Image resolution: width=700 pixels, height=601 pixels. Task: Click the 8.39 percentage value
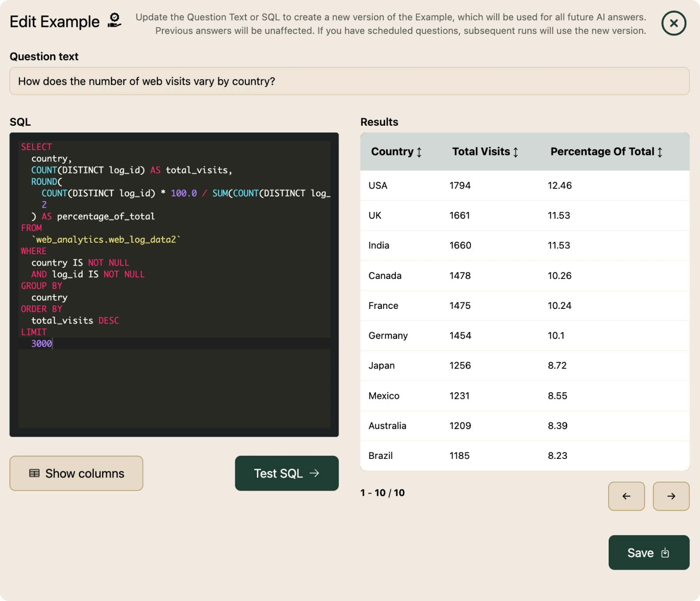coord(557,426)
